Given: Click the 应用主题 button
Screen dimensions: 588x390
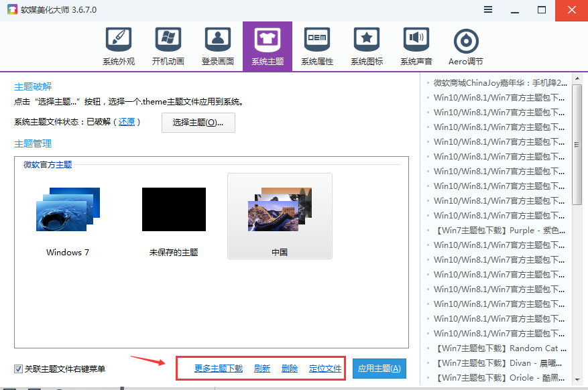Looking at the screenshot, I should [x=379, y=368].
